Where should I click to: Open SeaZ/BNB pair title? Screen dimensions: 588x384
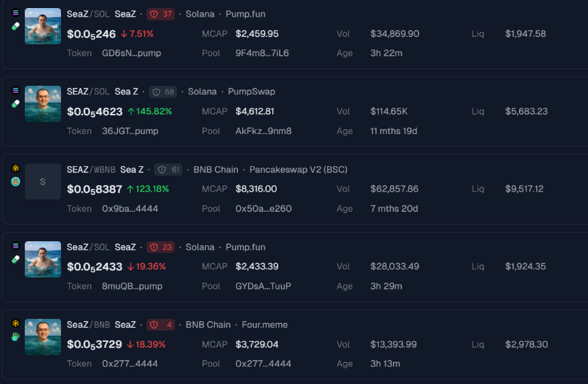coord(101,325)
